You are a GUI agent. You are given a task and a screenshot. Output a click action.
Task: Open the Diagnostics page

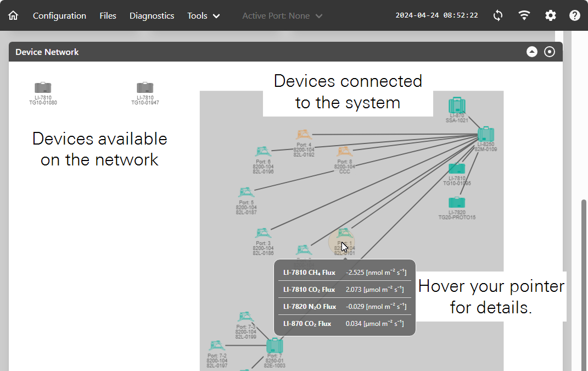coord(152,16)
